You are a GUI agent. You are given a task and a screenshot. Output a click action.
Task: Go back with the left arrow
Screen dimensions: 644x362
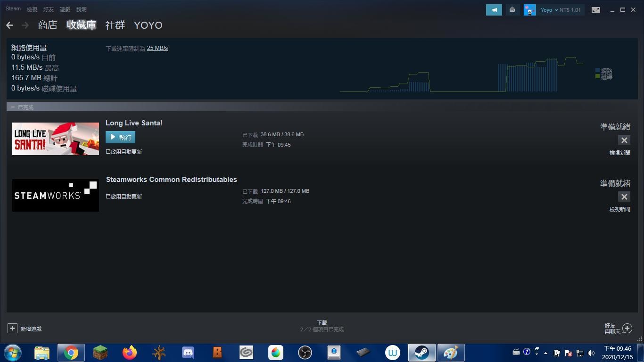point(9,25)
